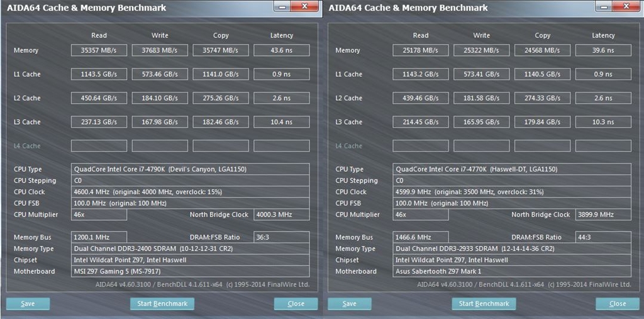Click L3 Cache write 165.95 GB/s

(x=481, y=121)
